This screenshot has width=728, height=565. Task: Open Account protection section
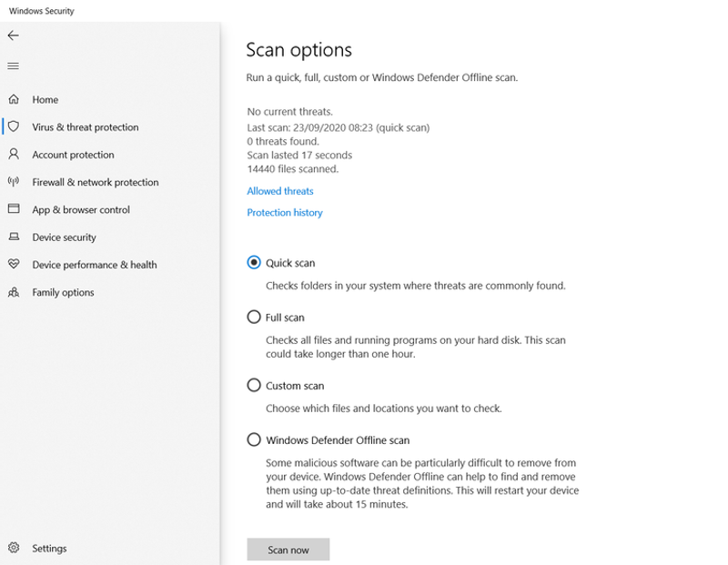[x=73, y=155]
